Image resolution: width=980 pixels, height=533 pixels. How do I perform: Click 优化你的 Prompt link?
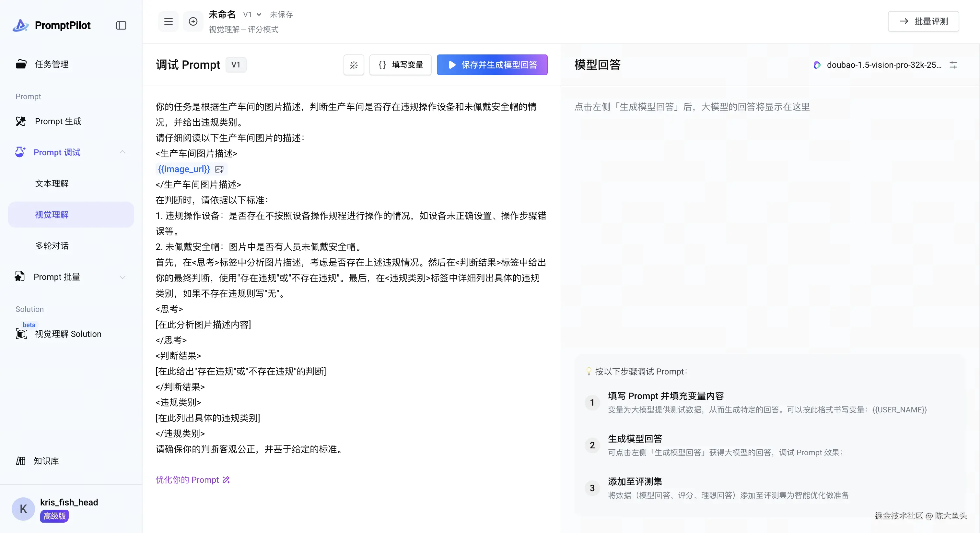[192, 480]
